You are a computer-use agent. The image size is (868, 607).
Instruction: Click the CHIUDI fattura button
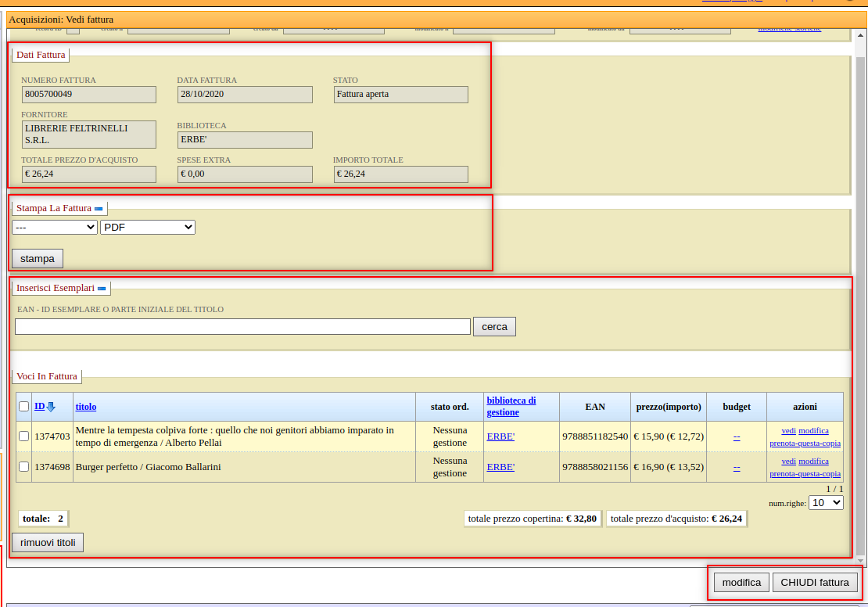[x=815, y=583]
